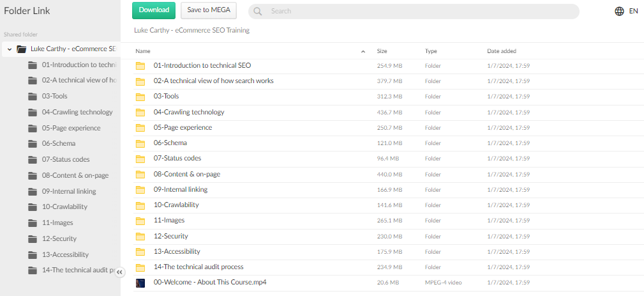Click sidebar folder icon beside 02-A technical view
The width and height of the screenshot is (644, 296).
33,81
